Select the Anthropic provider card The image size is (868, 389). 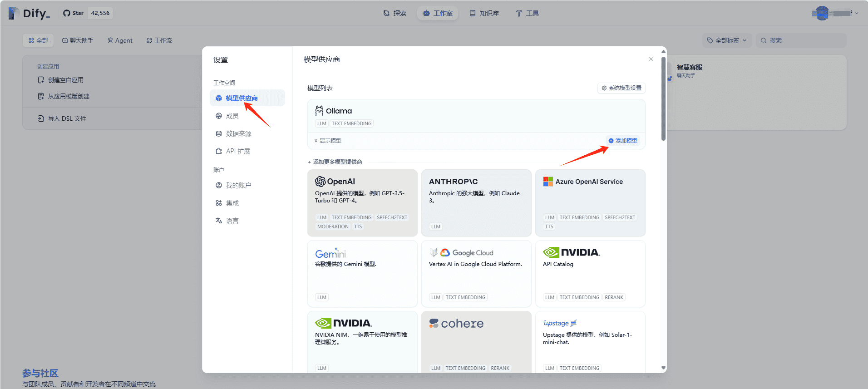[x=476, y=203]
